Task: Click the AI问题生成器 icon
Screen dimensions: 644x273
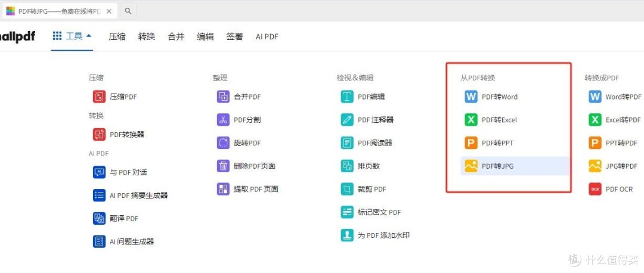Action: [99, 241]
